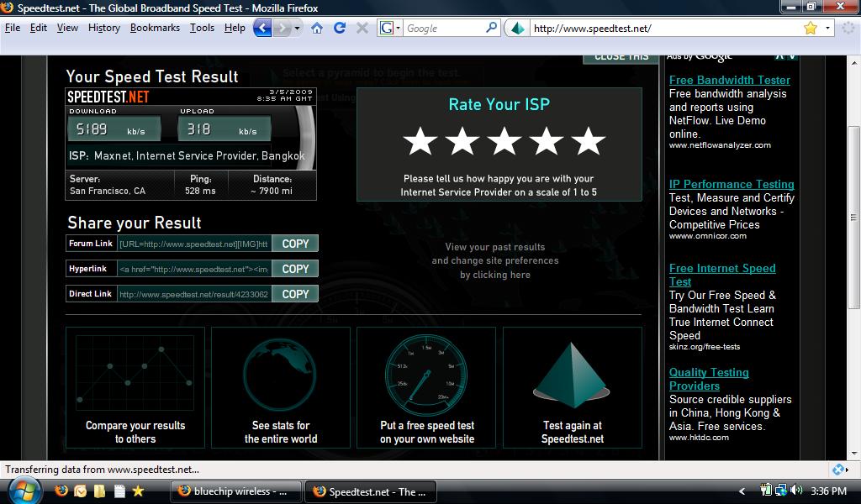Reload the page with the Refresh icon

tap(340, 28)
